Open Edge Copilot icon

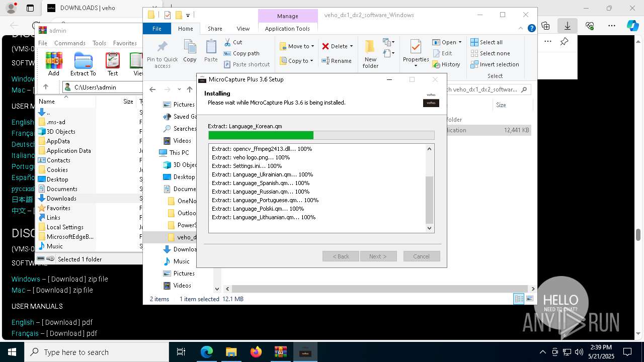633,25
